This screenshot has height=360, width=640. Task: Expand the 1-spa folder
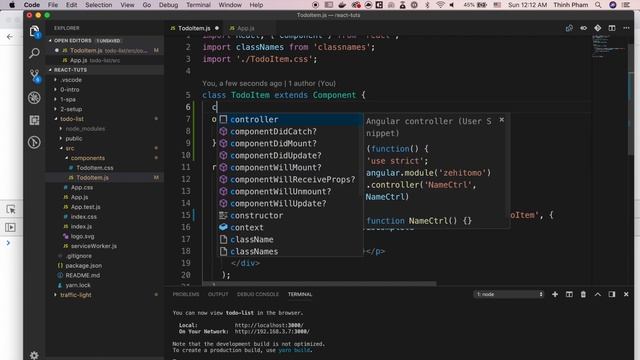[x=68, y=100]
